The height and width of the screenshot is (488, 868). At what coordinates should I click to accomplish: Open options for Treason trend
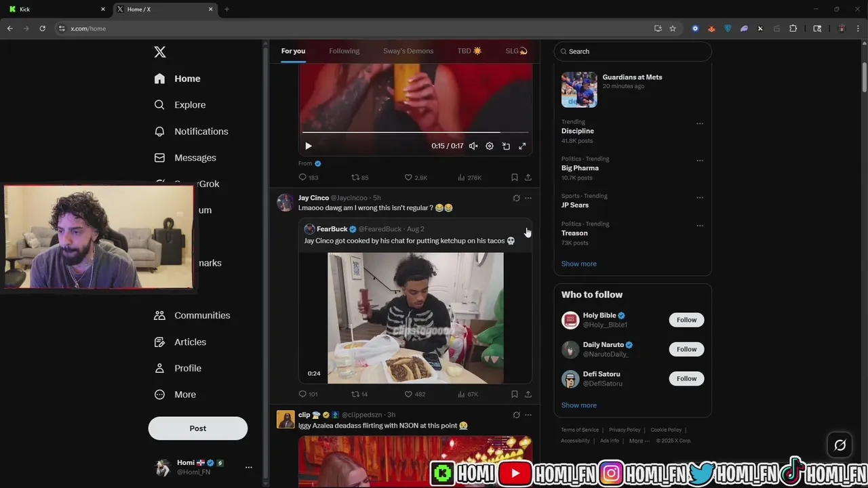coord(700,226)
